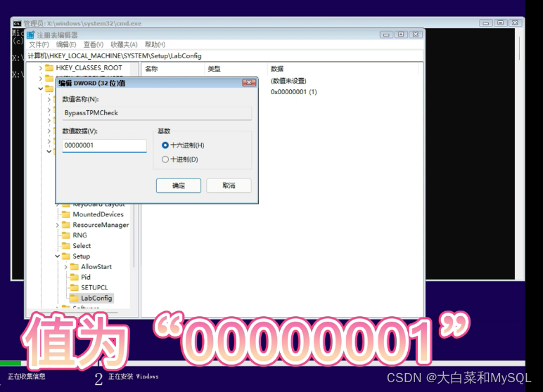Open the File (文件) menu

[x=39, y=45]
